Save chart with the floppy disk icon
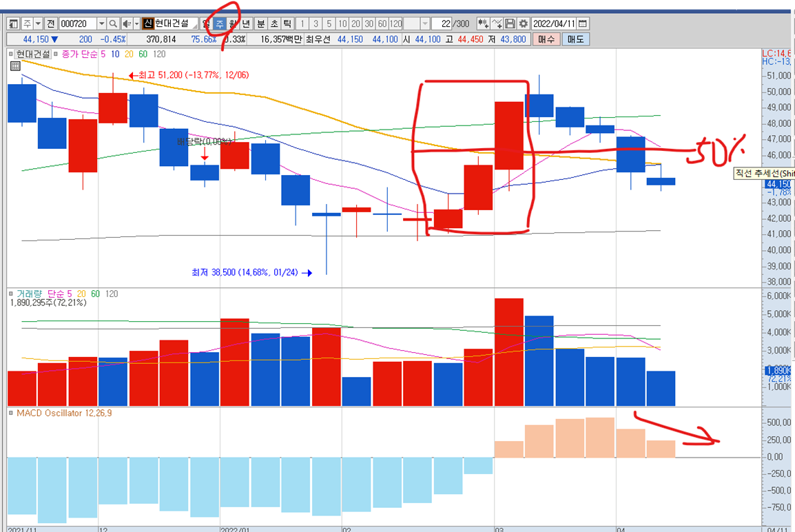 [510, 24]
